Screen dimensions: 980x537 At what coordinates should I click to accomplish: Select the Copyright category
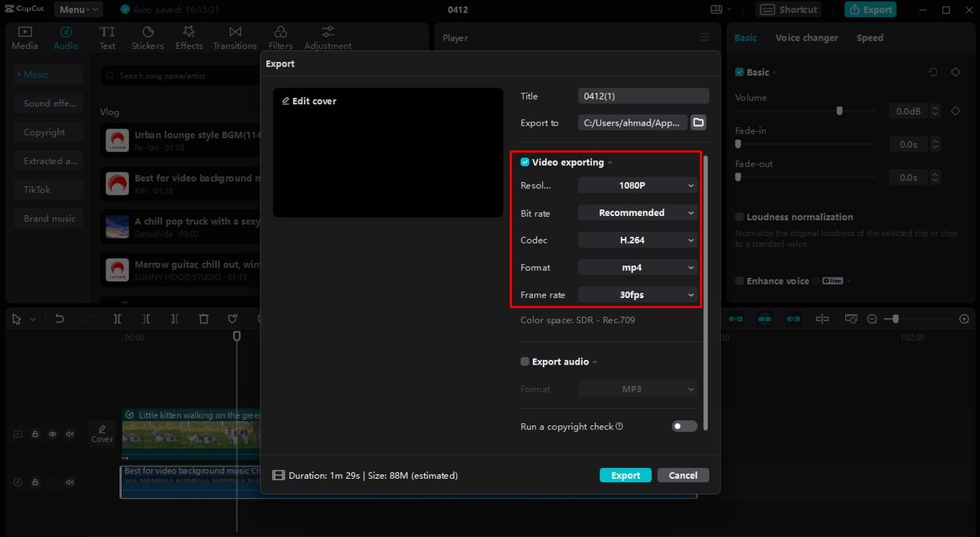click(x=47, y=133)
